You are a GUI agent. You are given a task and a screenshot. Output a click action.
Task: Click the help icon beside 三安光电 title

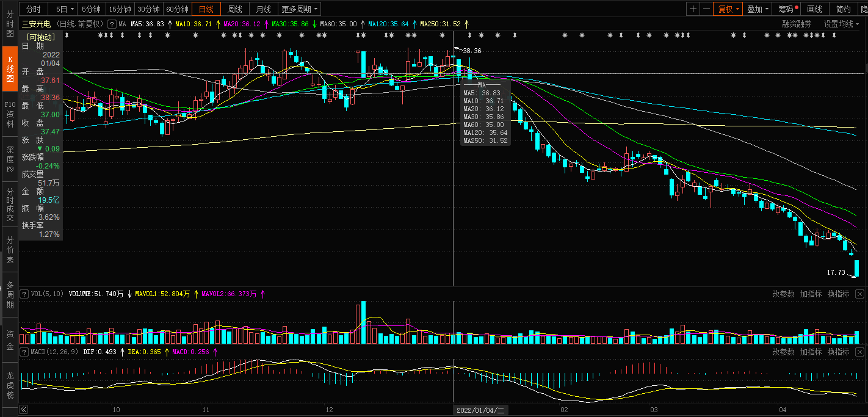[x=112, y=24]
